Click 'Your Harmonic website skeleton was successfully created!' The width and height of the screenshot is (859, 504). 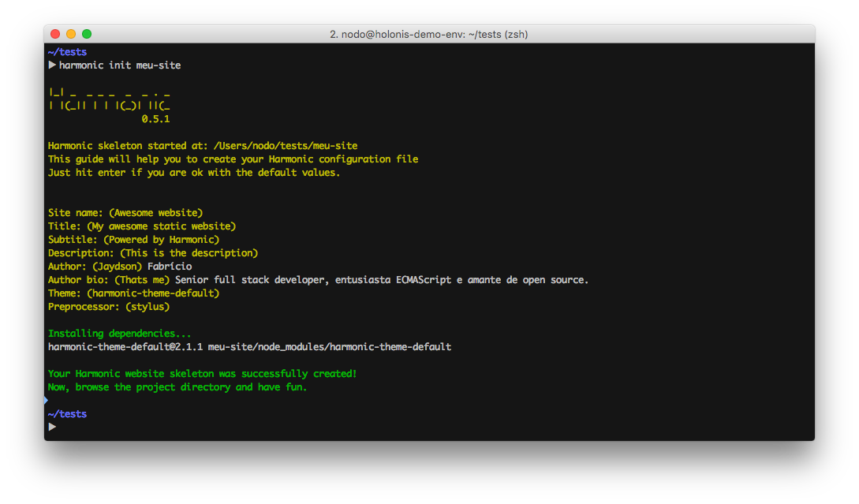pos(202,374)
